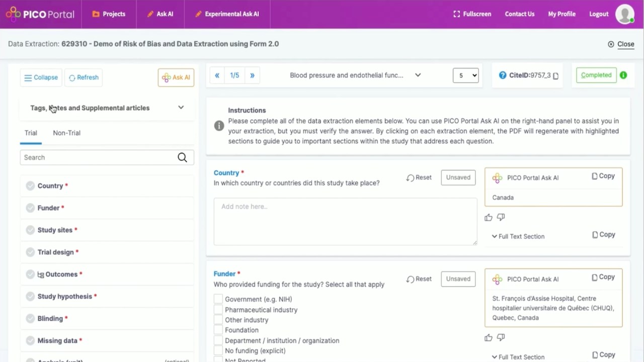Screen dimensions: 644x362
Task: Click the Trial design status check circle
Action: (30, 252)
